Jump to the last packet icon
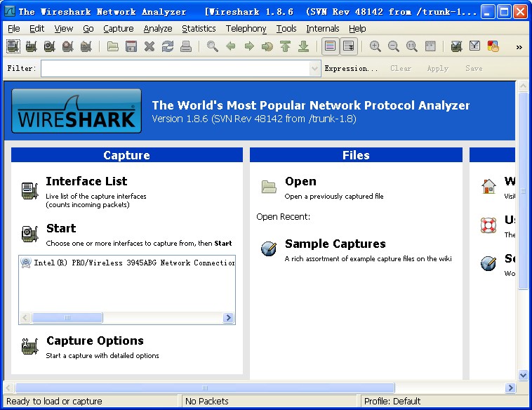Image resolution: width=532 pixels, height=410 pixels. click(304, 46)
